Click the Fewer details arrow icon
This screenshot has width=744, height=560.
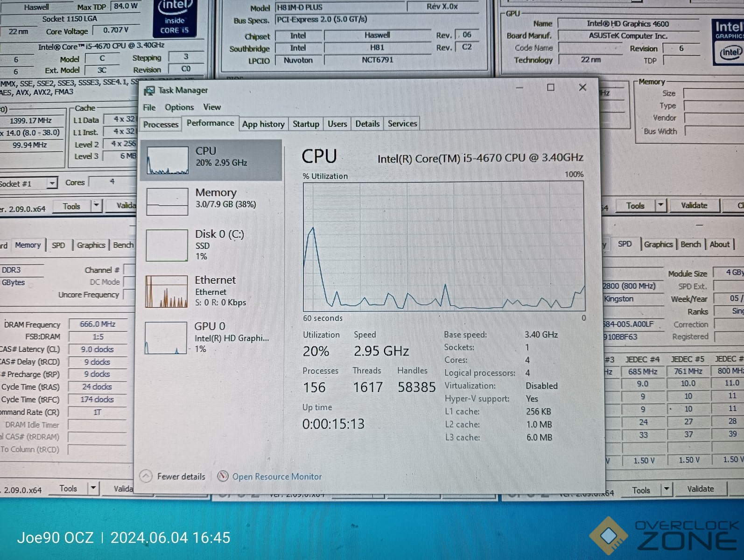[x=146, y=476]
